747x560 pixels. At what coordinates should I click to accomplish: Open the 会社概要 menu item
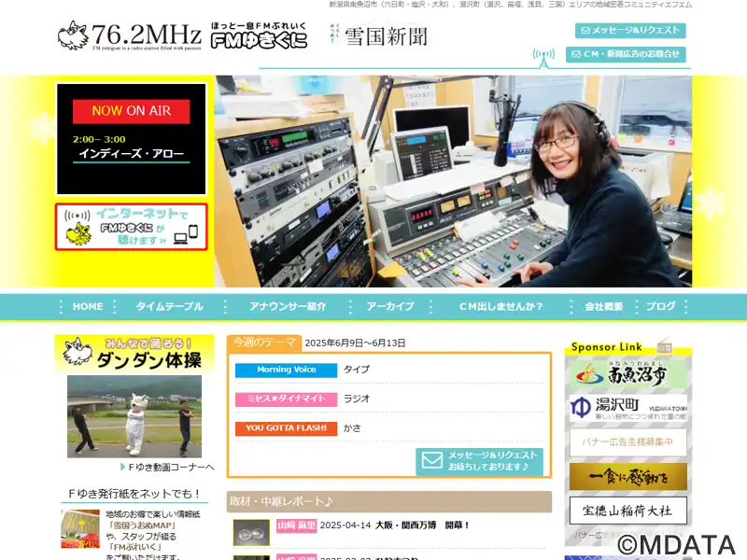[x=603, y=307]
